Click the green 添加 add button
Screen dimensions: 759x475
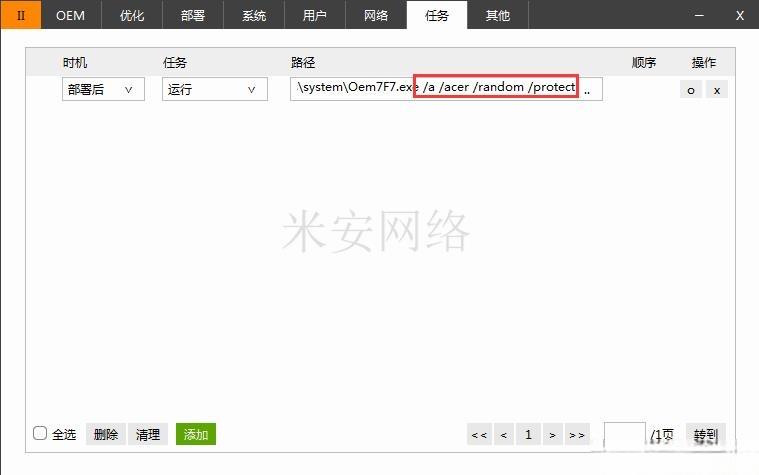(196, 434)
